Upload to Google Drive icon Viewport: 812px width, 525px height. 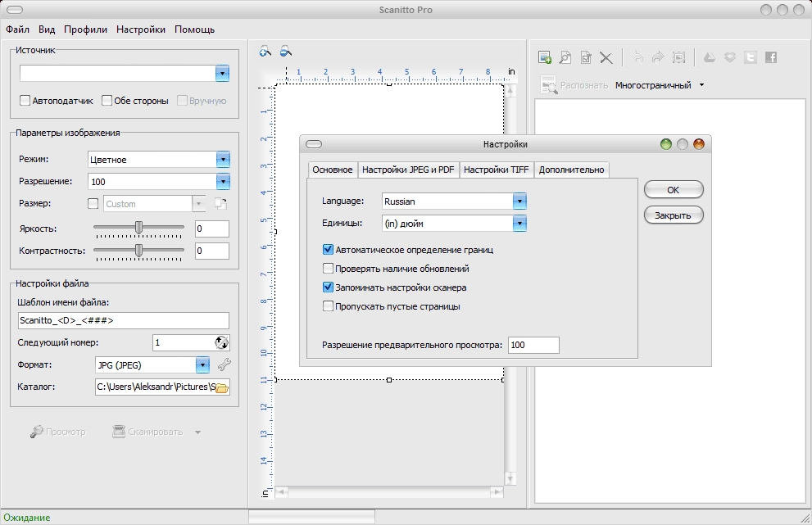point(710,57)
